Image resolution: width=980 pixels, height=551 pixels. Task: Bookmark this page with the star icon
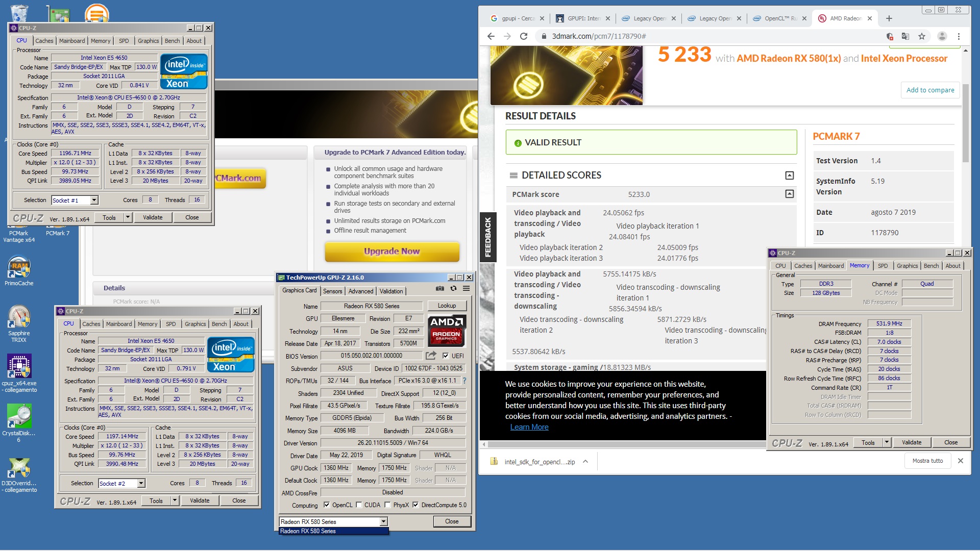coord(922,36)
